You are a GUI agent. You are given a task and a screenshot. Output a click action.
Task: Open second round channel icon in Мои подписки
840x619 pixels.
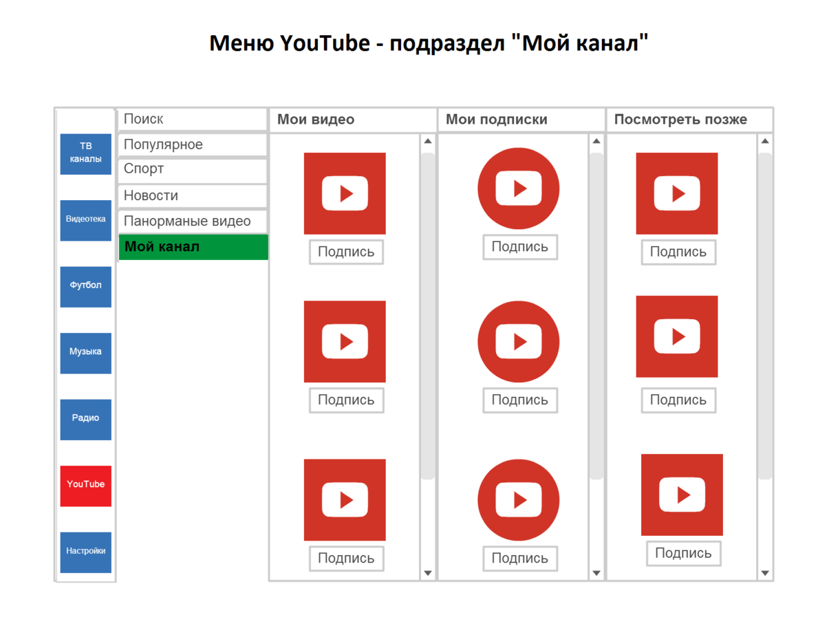519,342
